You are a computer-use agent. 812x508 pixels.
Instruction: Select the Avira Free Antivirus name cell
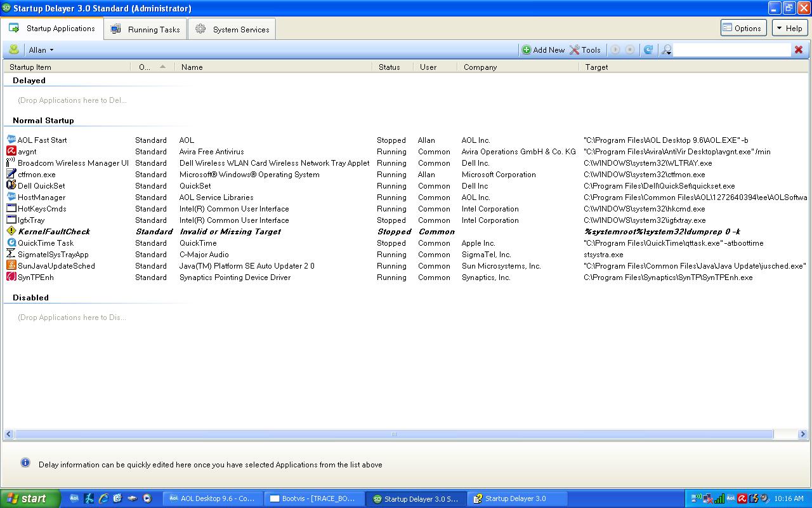coord(211,152)
